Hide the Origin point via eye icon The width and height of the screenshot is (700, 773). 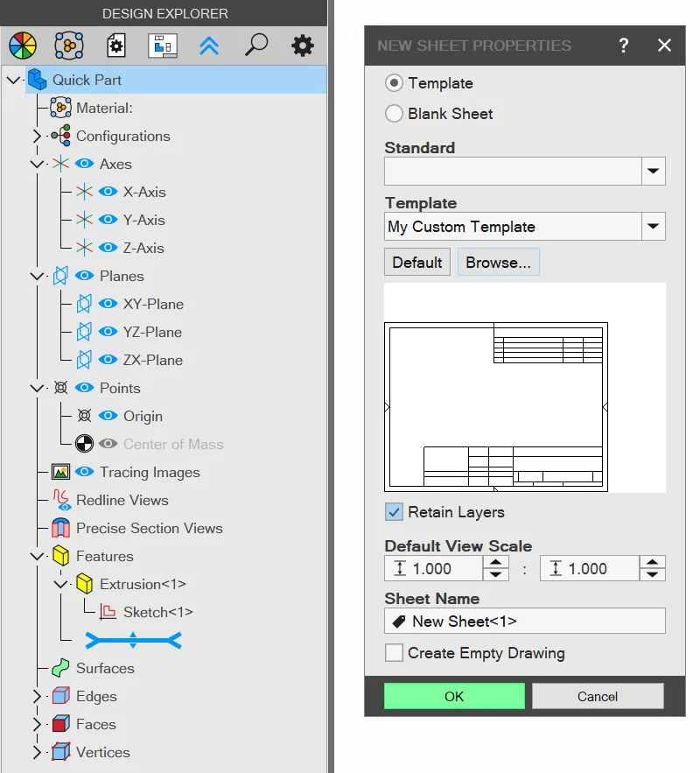point(108,416)
